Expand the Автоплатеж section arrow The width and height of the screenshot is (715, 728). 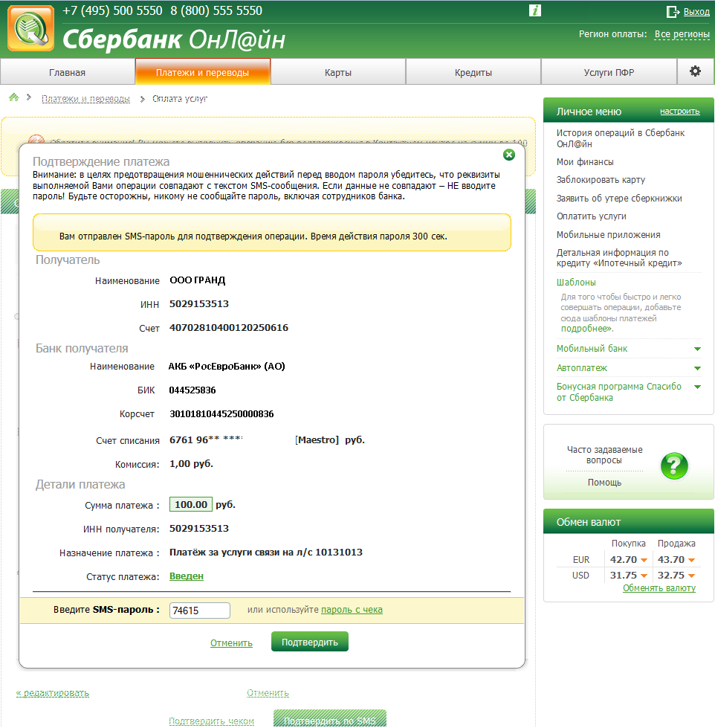(x=697, y=369)
